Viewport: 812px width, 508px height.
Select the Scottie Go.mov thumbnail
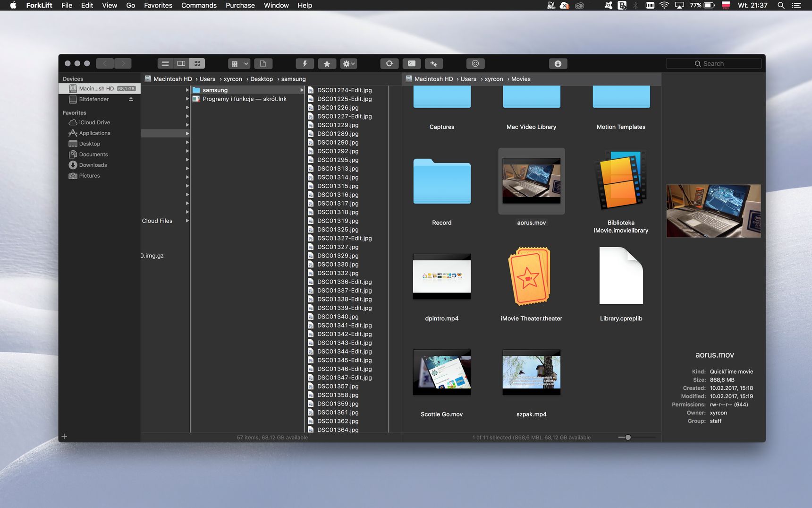click(x=442, y=372)
